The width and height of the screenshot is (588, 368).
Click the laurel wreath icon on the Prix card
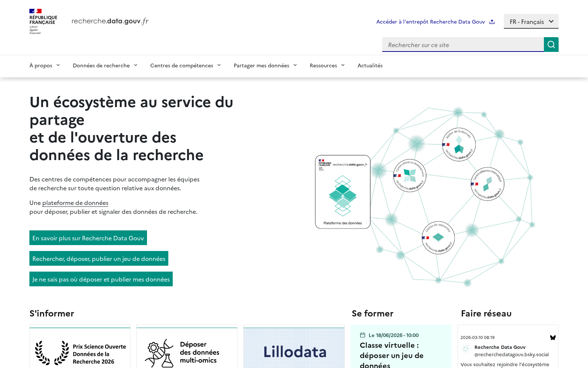52,353
